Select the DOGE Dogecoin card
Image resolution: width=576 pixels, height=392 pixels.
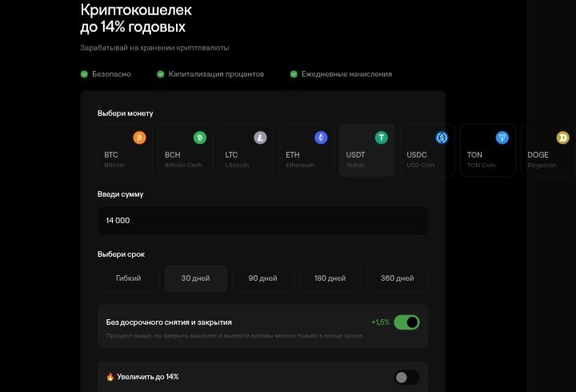click(549, 150)
